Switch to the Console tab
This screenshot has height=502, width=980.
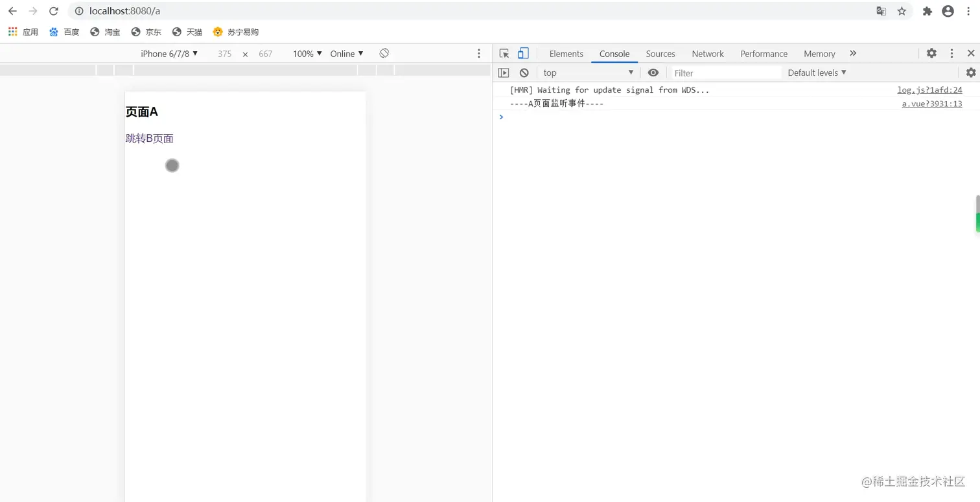coord(614,54)
